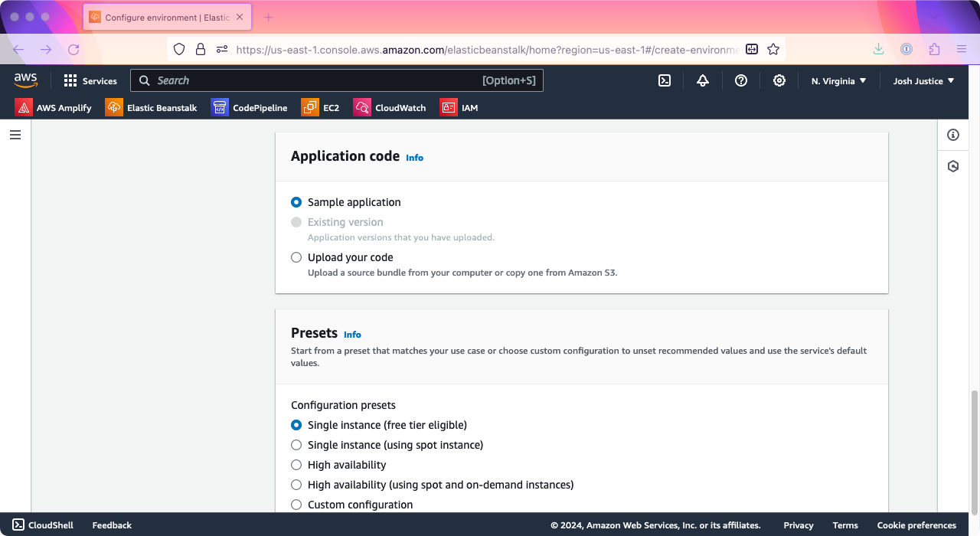This screenshot has width=980, height=536.
Task: List all tabs dropdown arrow
Action: pyautogui.click(x=934, y=17)
